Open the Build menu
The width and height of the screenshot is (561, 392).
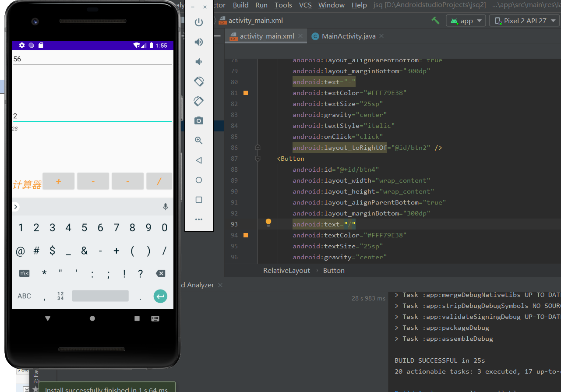coord(240,5)
